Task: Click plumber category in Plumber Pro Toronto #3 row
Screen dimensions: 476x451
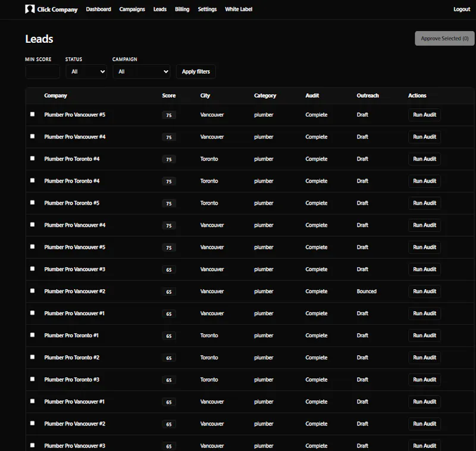Action: pos(264,380)
